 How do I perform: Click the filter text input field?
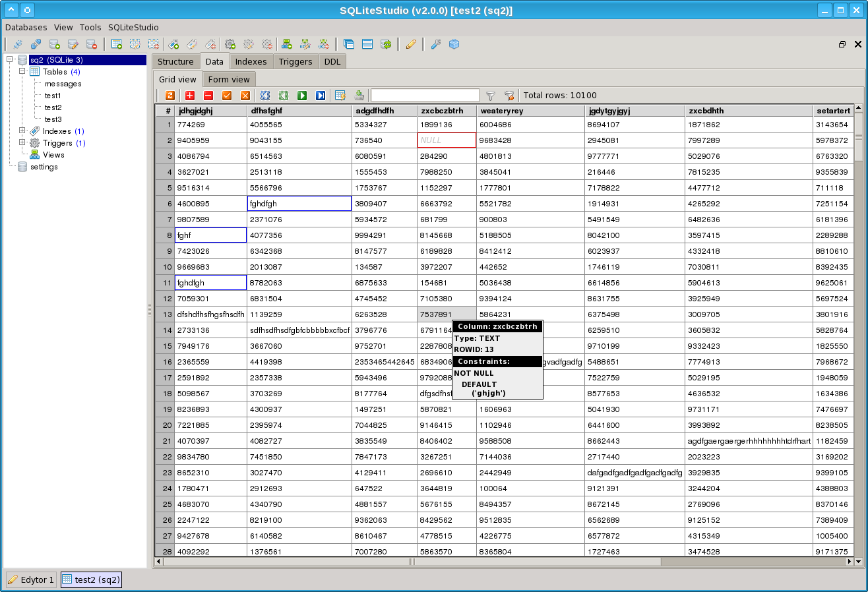[x=425, y=96]
